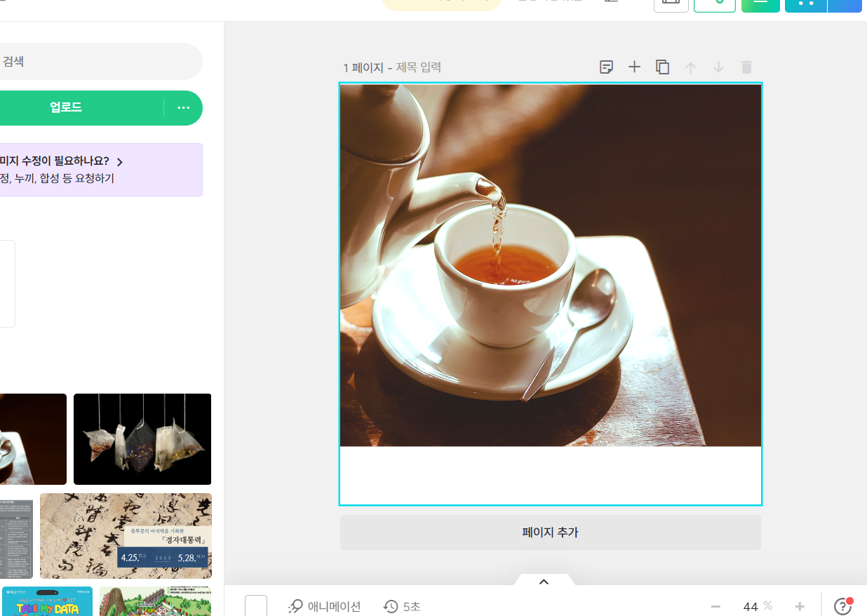Open the help icon with red notification dot
Image resolution: width=867 pixels, height=616 pixels.
tap(841, 606)
